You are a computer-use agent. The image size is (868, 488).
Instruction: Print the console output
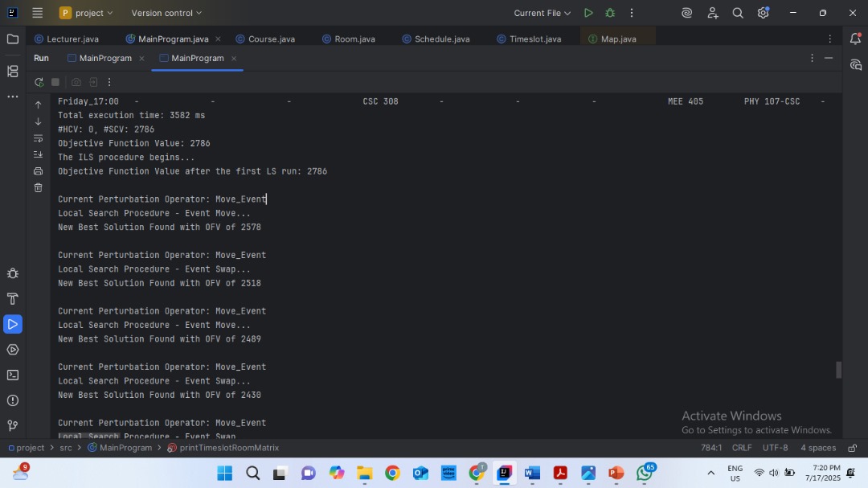[38, 171]
